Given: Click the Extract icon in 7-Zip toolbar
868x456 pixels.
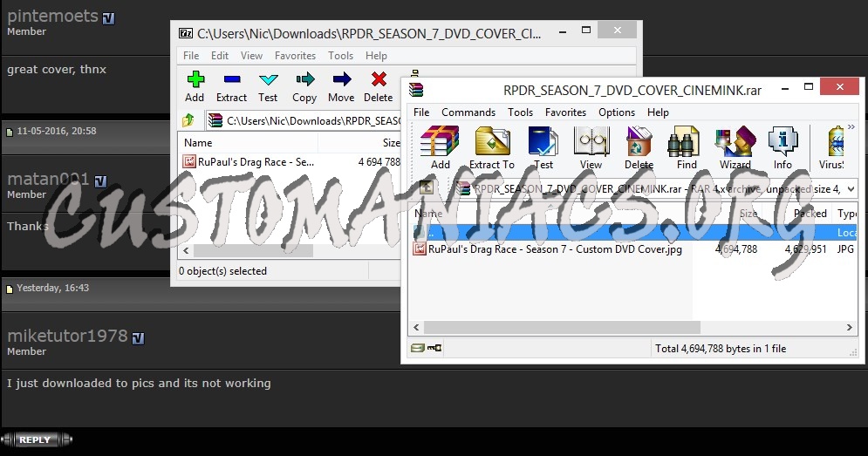Looking at the screenshot, I should point(231,79).
